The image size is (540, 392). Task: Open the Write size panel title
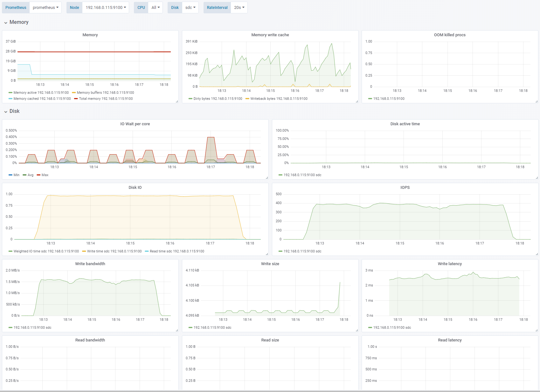(x=270, y=264)
